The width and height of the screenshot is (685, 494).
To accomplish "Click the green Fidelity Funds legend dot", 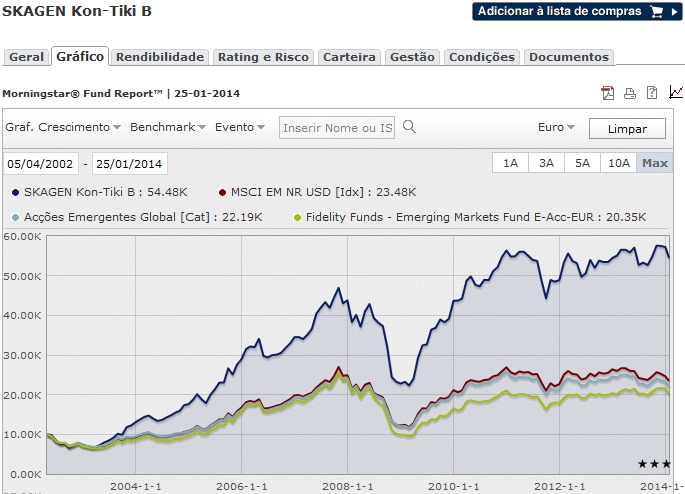I will [x=298, y=217].
